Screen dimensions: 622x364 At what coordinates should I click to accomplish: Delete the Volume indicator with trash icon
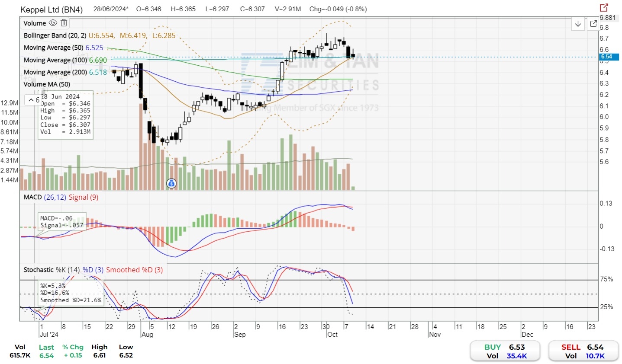[x=64, y=23]
